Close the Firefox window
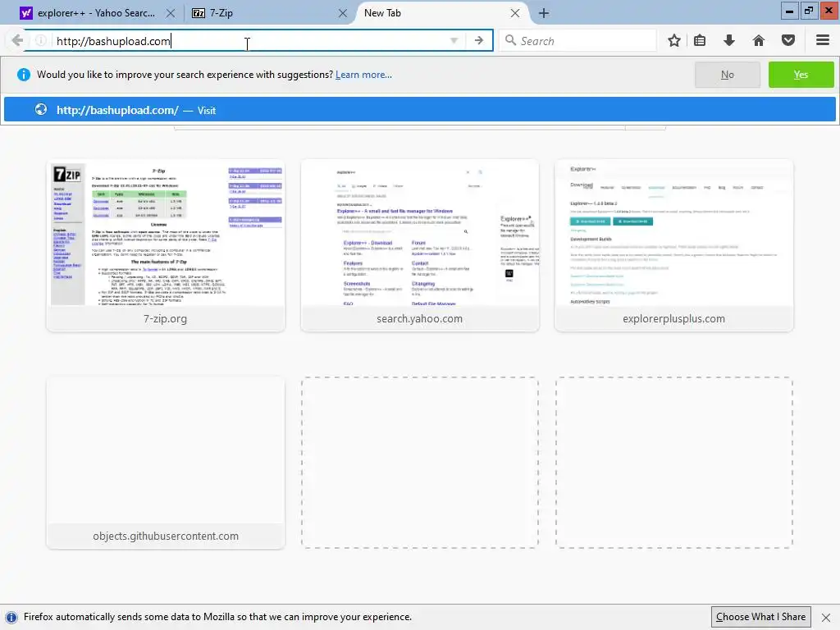This screenshot has height=630, width=840. pos(829,11)
